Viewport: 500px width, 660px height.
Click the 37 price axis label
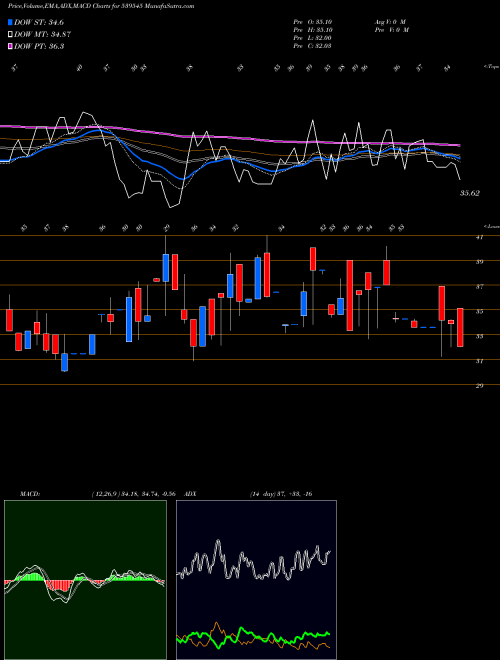479,287
